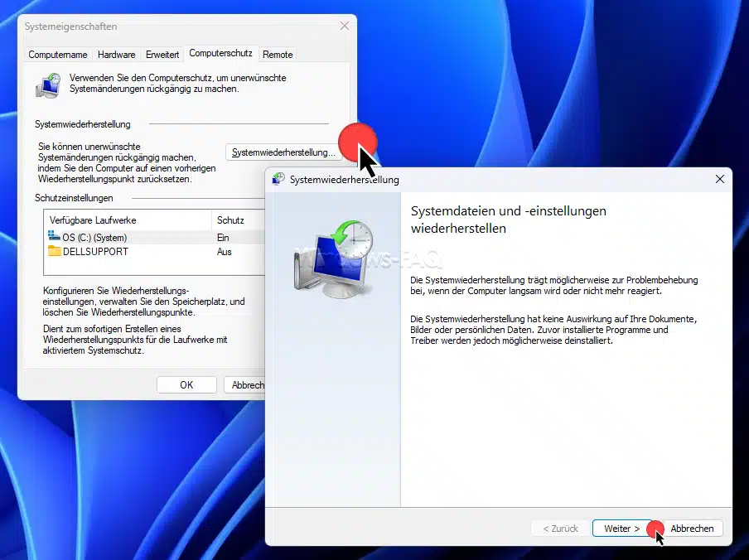The height and width of the screenshot is (560, 749).
Task: Open the Remote tab
Action: pos(278,55)
